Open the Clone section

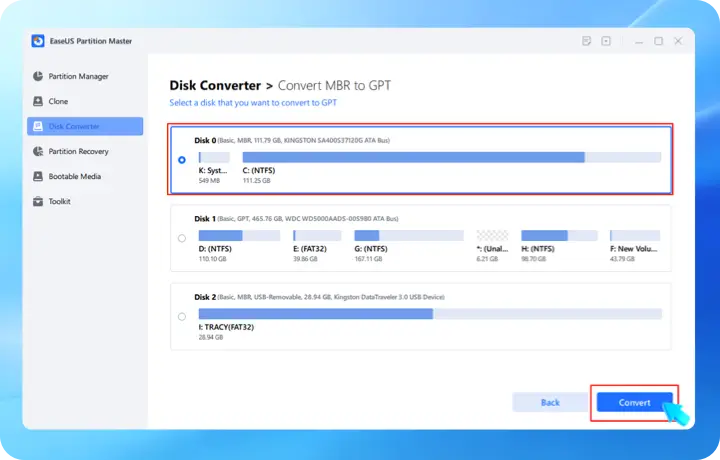[85, 101]
